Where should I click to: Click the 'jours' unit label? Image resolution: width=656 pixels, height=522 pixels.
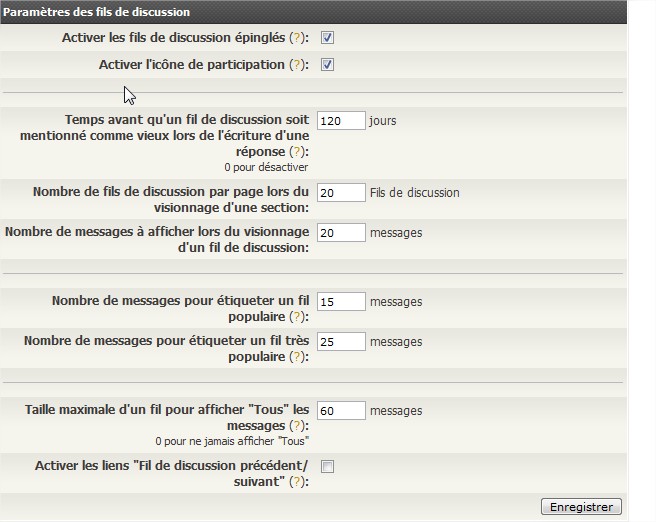(x=383, y=121)
